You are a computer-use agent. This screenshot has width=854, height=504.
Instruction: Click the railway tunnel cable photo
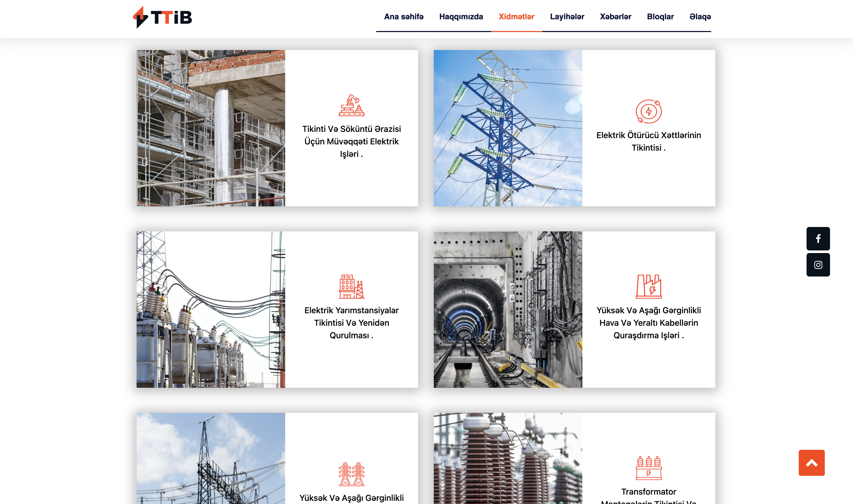tap(508, 309)
